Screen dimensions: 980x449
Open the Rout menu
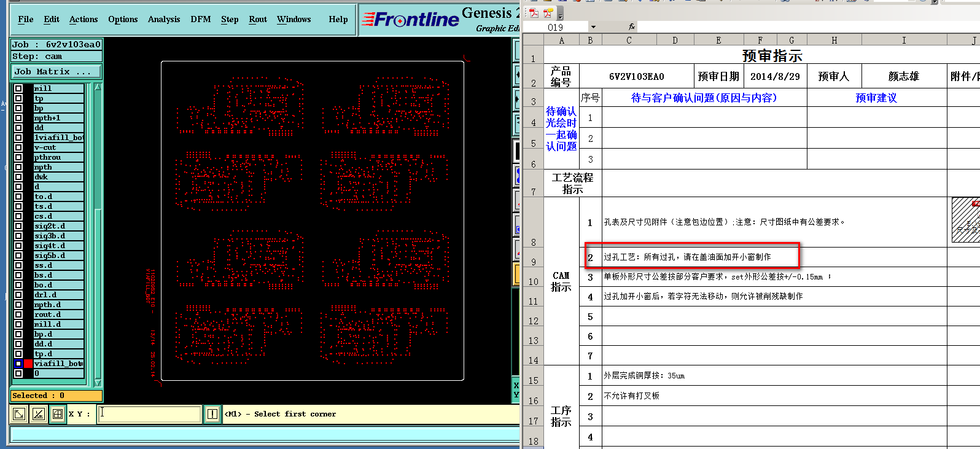pos(258,20)
